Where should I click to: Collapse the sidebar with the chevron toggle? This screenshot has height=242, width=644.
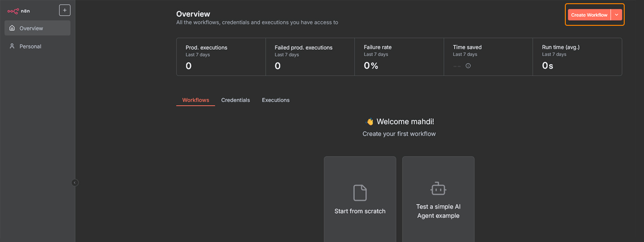[75, 183]
